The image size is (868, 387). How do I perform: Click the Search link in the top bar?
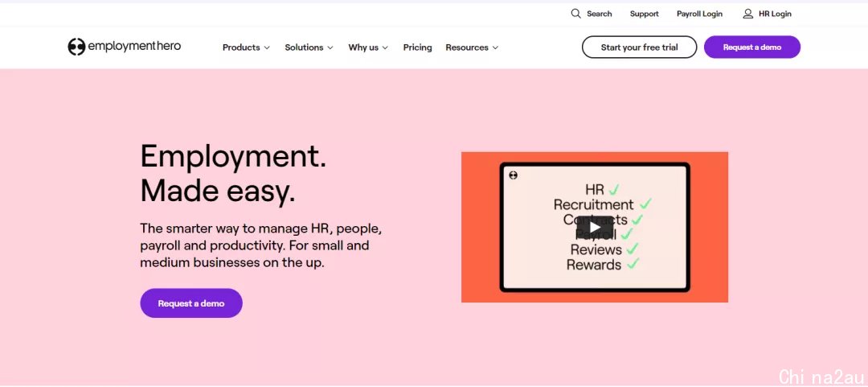tap(592, 14)
